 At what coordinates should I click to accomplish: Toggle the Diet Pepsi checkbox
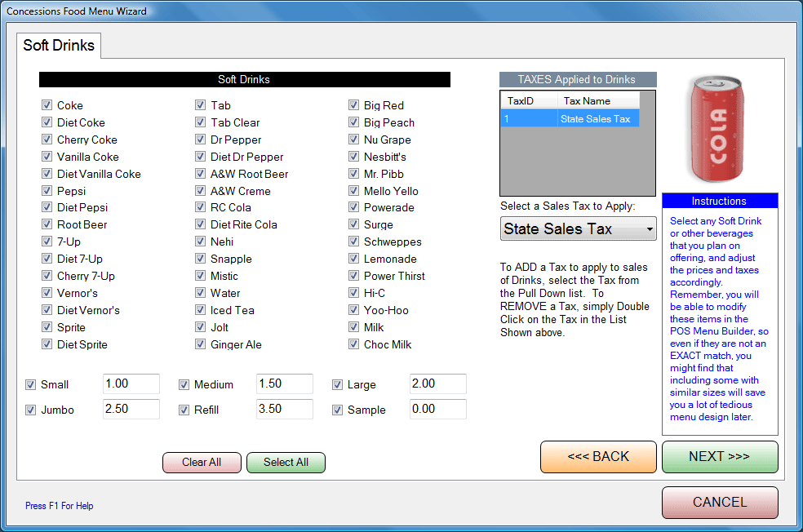[47, 207]
